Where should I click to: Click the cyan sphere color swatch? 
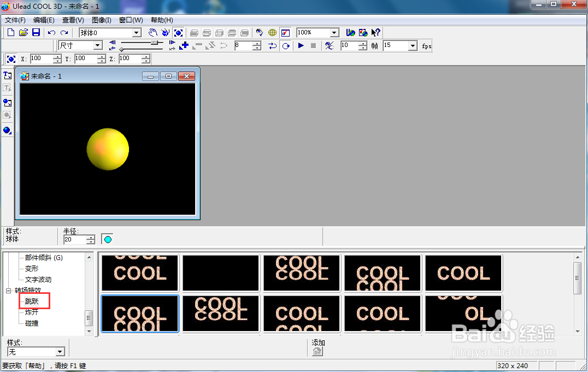[x=108, y=239]
